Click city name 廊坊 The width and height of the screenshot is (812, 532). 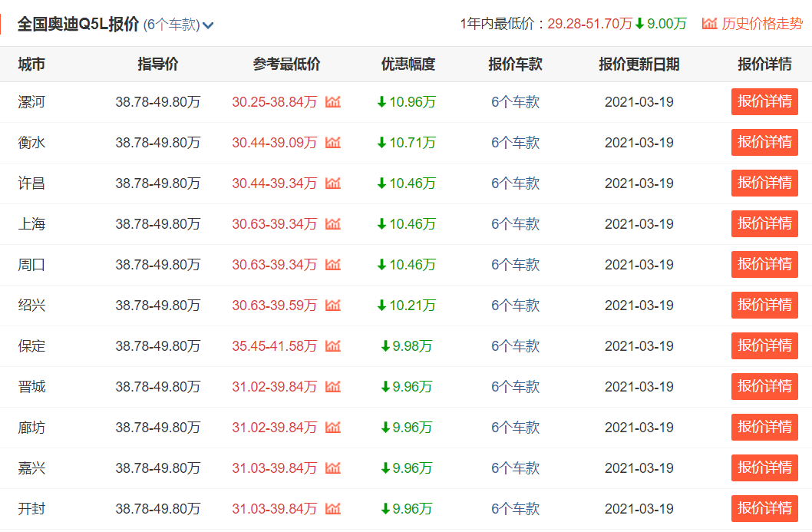click(x=31, y=428)
